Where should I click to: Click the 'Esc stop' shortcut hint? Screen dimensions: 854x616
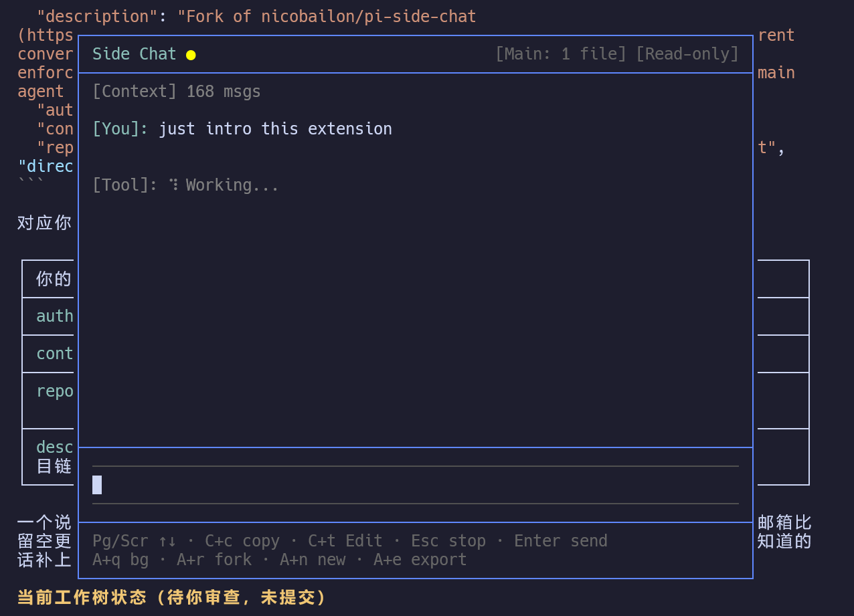point(448,541)
